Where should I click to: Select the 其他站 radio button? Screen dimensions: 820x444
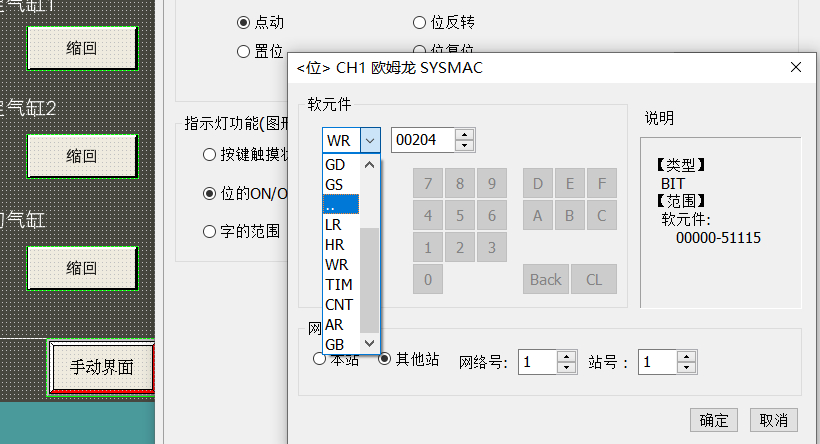click(x=384, y=360)
